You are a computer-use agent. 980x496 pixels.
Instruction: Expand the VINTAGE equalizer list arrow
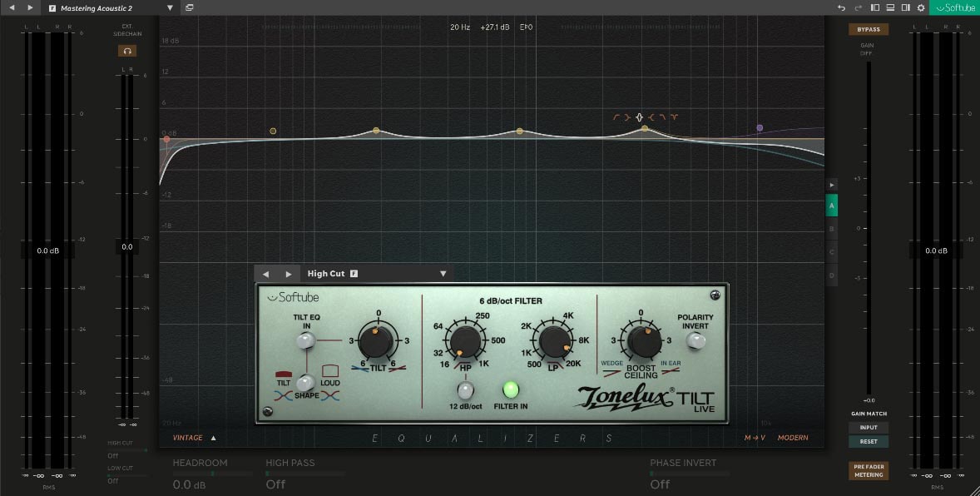click(x=213, y=438)
